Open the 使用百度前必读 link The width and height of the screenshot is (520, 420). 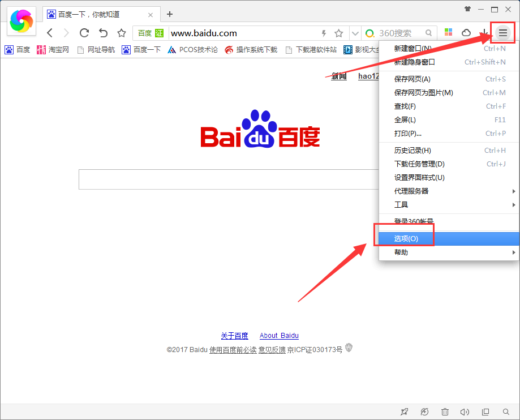(233, 350)
